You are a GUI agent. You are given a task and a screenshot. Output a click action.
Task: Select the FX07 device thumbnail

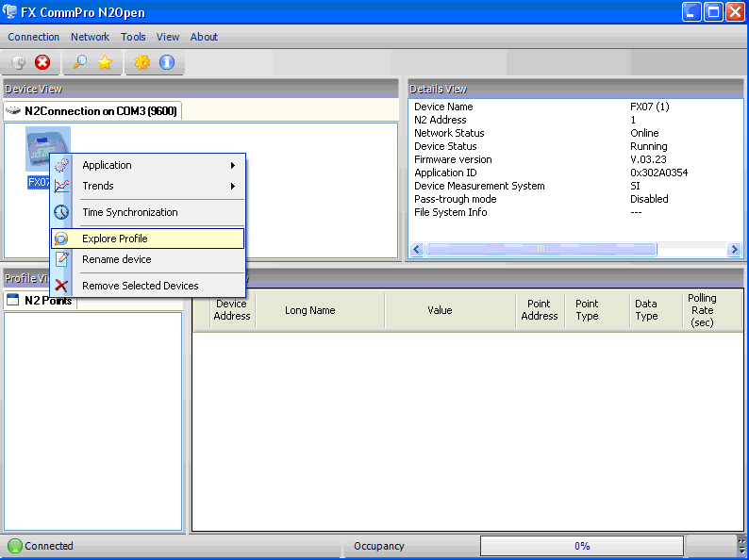pos(48,148)
